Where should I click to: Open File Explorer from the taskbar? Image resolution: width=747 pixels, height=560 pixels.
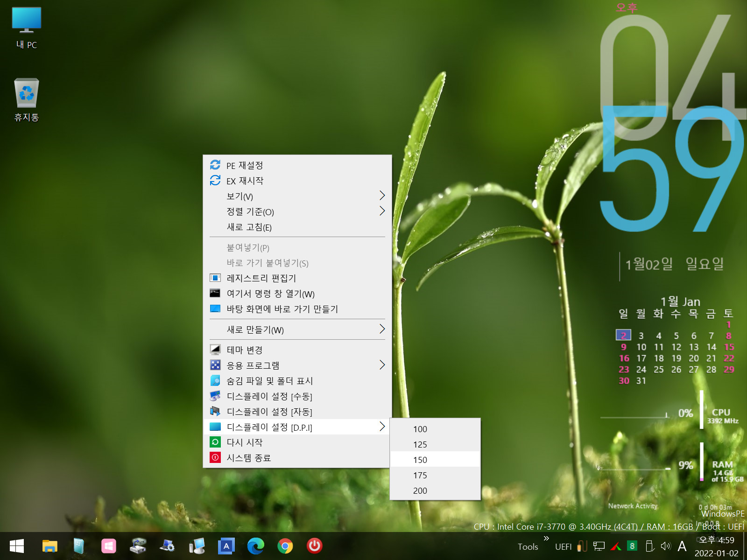(50, 546)
